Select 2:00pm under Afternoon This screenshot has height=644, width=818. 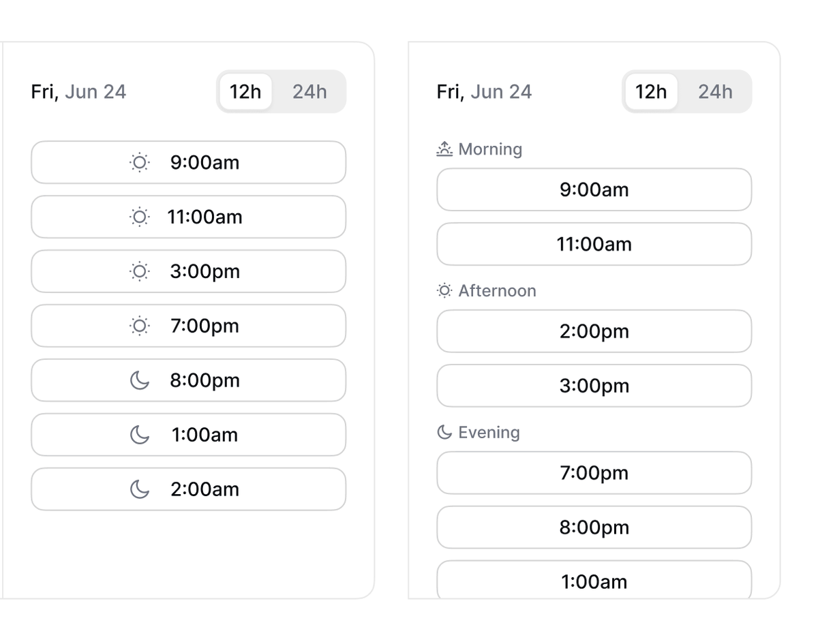coord(594,331)
